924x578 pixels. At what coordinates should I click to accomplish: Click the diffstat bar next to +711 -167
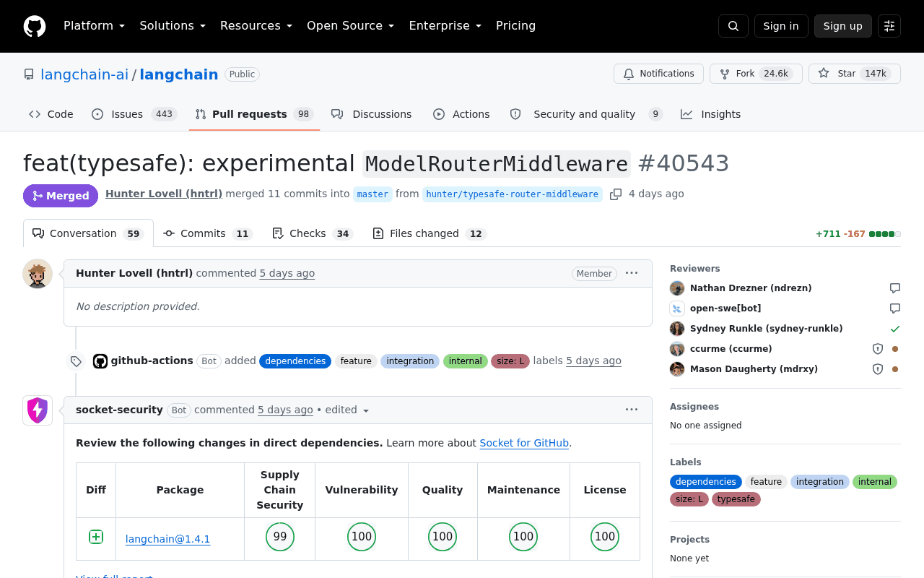click(x=885, y=234)
